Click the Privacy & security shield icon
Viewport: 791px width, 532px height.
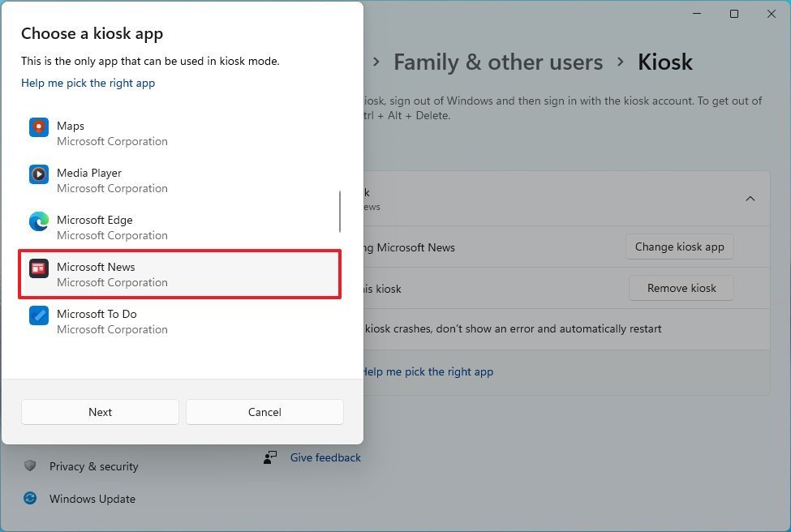point(30,466)
